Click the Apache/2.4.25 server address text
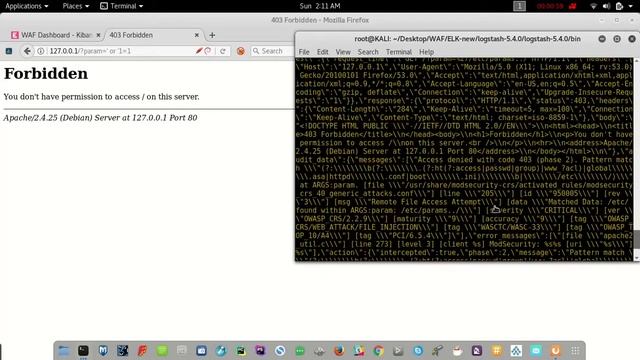 (100, 118)
